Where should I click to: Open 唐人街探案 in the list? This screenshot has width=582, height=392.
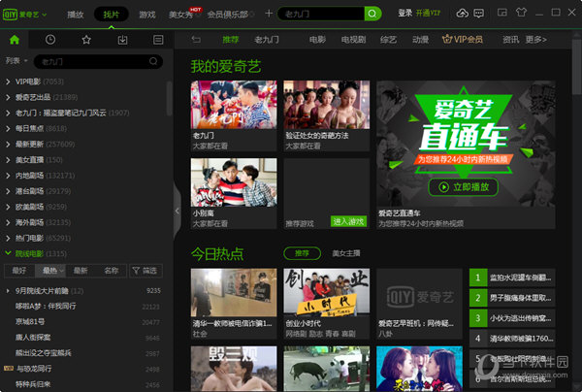tap(33, 338)
